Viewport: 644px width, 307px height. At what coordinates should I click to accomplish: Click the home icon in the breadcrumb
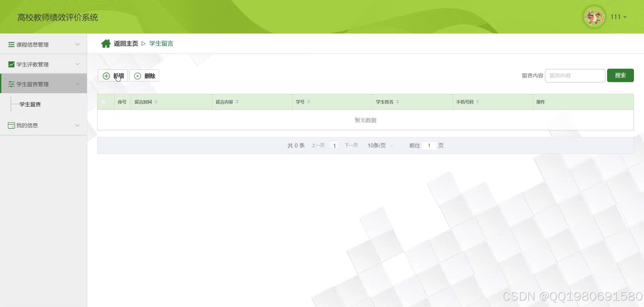pyautogui.click(x=106, y=44)
